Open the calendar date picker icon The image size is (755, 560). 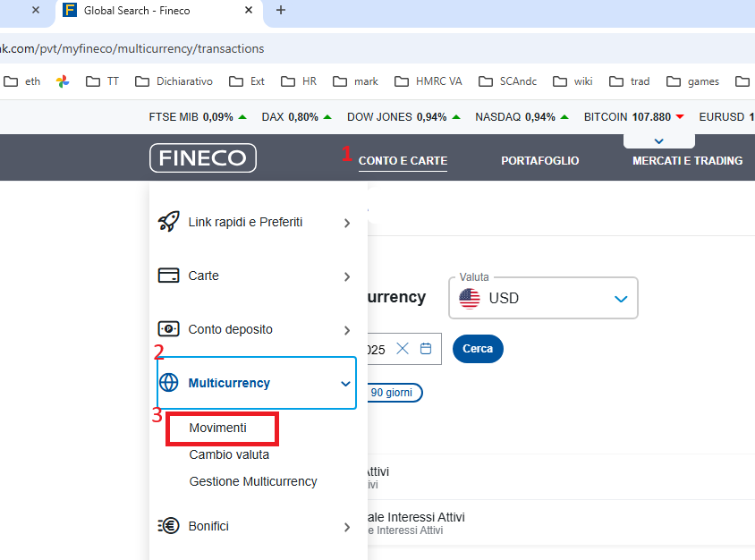pyautogui.click(x=426, y=349)
